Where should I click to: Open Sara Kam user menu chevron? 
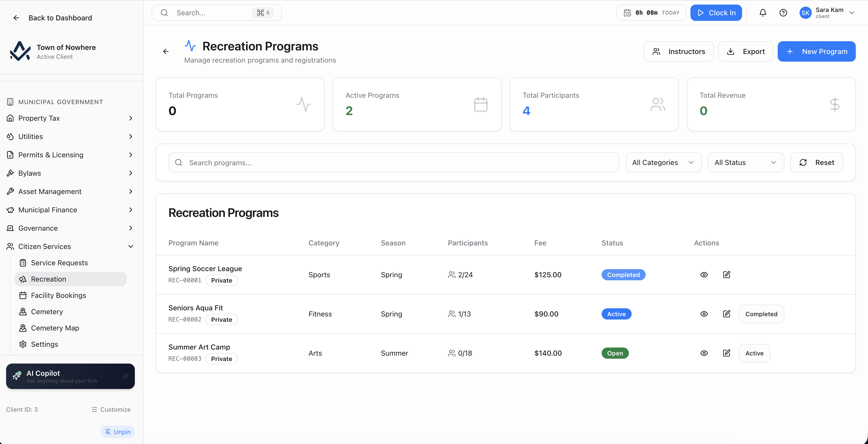[x=851, y=13]
